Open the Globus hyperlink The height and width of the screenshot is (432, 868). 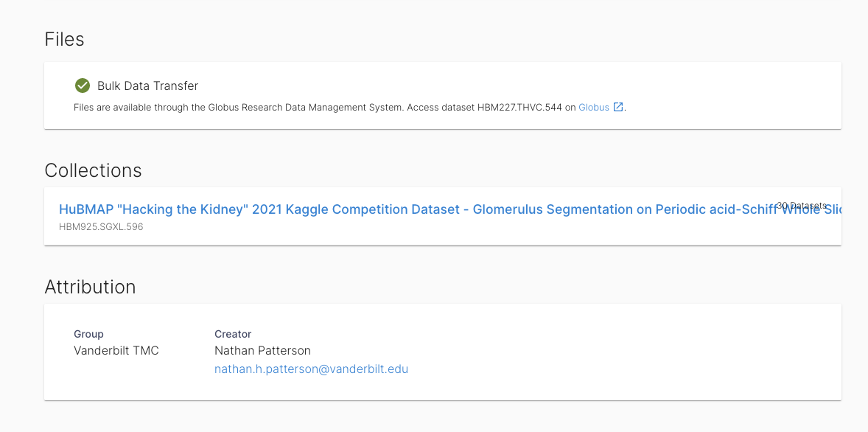[x=595, y=107]
